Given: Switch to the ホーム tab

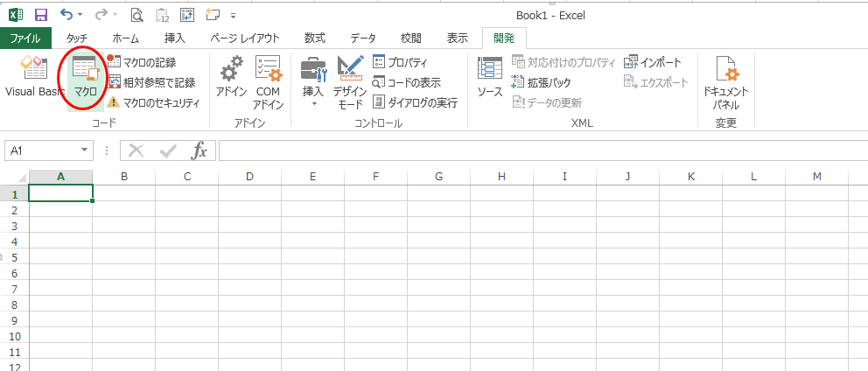Looking at the screenshot, I should pyautogui.click(x=126, y=38).
